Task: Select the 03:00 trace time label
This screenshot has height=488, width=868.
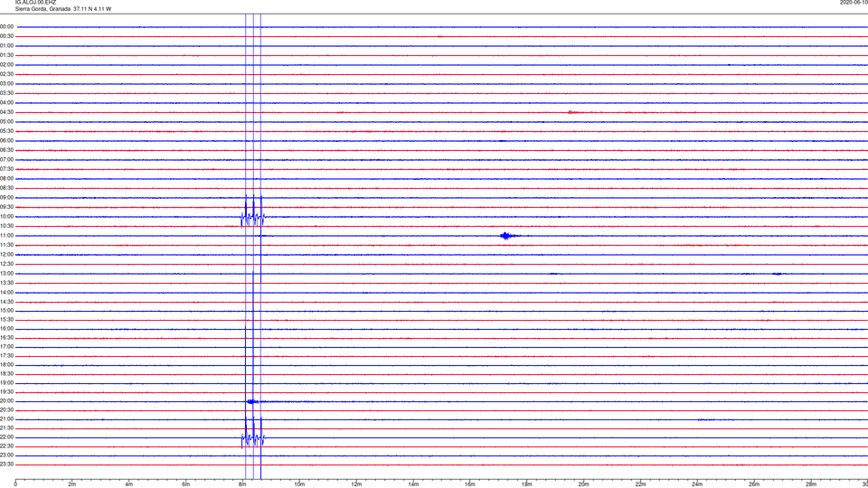Action: (x=6, y=84)
